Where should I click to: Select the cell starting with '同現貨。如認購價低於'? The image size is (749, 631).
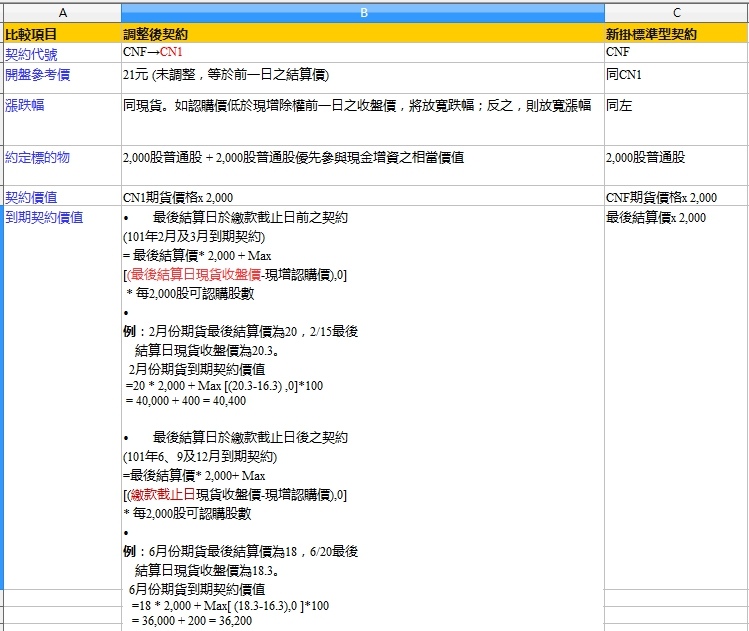363,119
